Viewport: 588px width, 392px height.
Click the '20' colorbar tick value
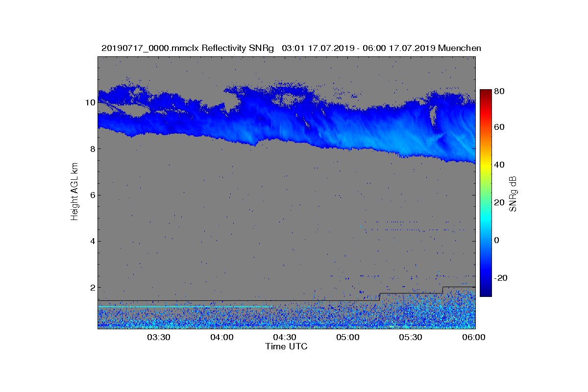(500, 202)
